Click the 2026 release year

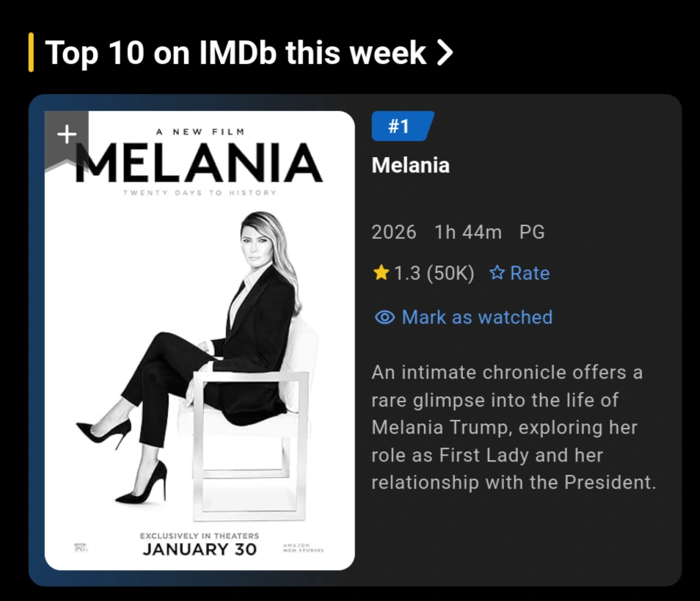[395, 232]
